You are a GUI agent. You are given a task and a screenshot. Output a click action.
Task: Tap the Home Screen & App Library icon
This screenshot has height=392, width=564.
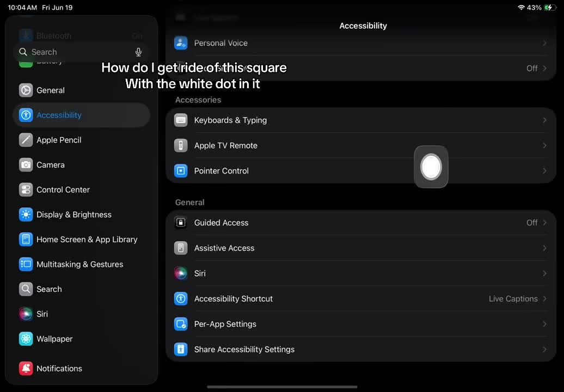(26, 240)
